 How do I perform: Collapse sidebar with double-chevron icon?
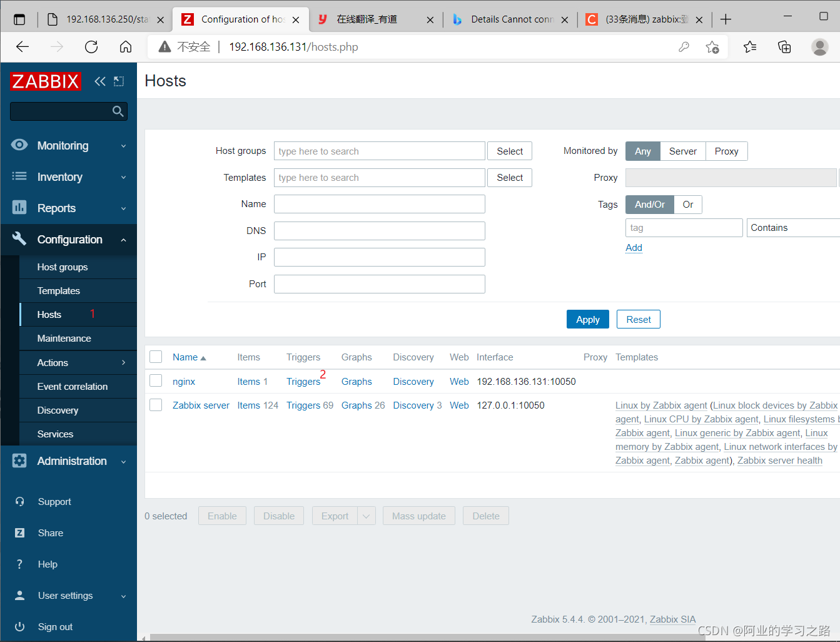pyautogui.click(x=100, y=81)
